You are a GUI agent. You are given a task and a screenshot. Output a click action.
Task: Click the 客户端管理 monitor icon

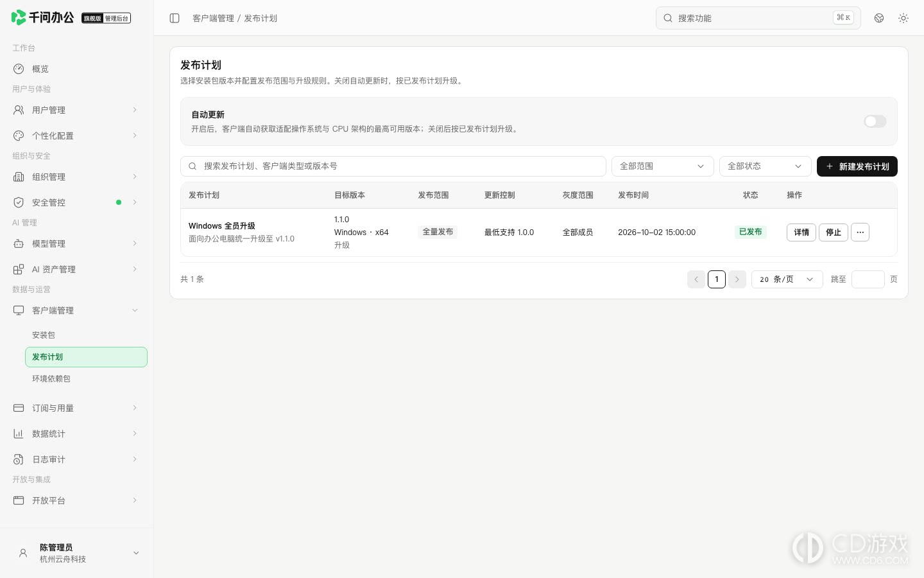tap(19, 310)
